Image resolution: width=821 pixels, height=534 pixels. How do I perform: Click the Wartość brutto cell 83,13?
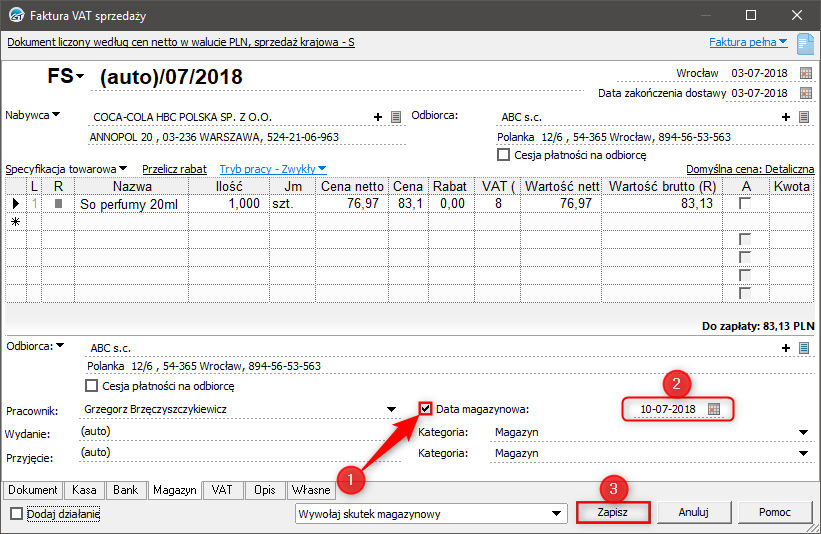coord(662,204)
